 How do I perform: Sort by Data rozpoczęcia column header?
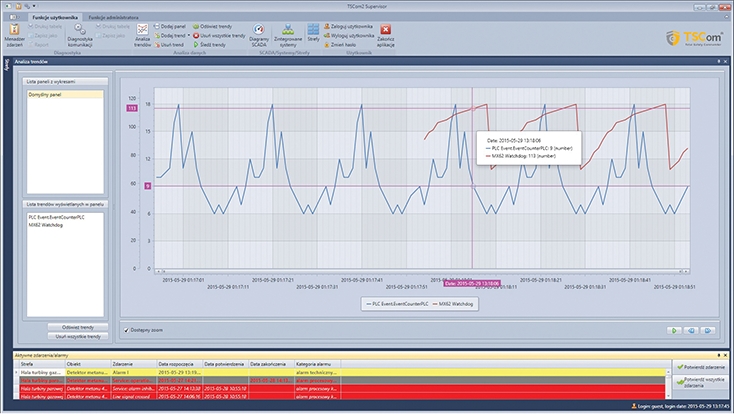[x=179, y=364]
